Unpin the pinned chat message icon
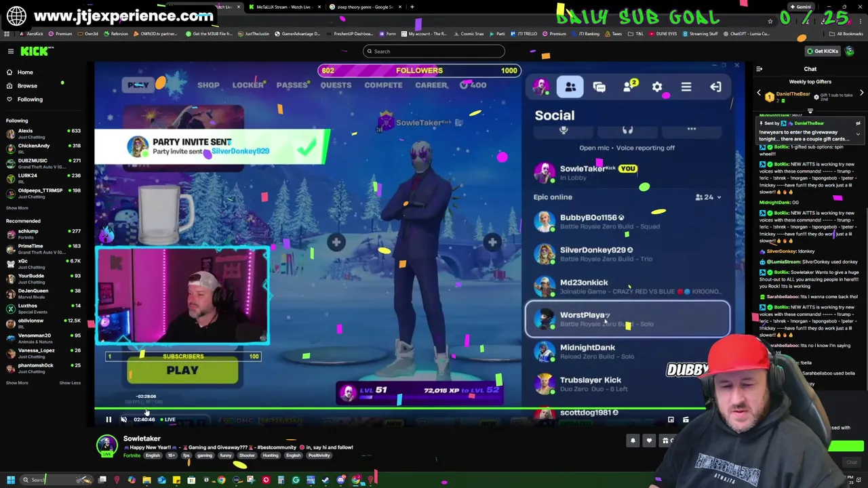The width and height of the screenshot is (868, 488). (858, 123)
